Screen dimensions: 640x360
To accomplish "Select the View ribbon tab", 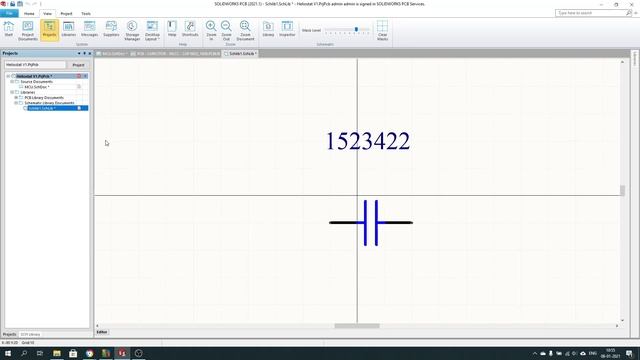I will tap(47, 13).
